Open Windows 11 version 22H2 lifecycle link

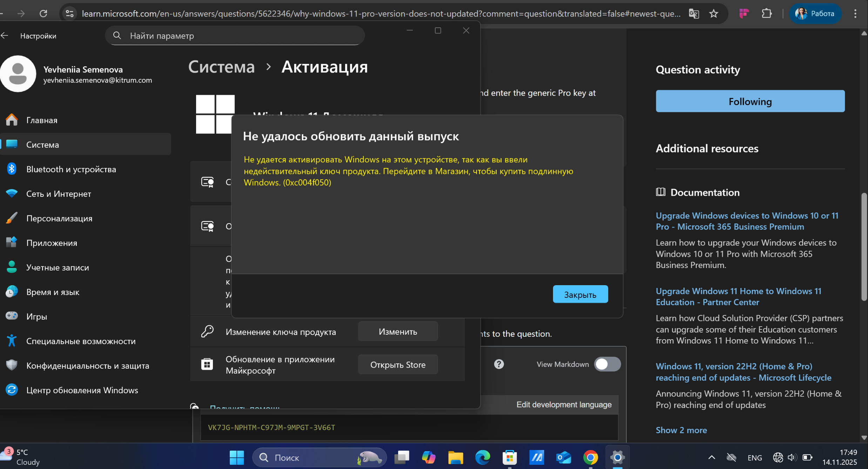point(743,372)
